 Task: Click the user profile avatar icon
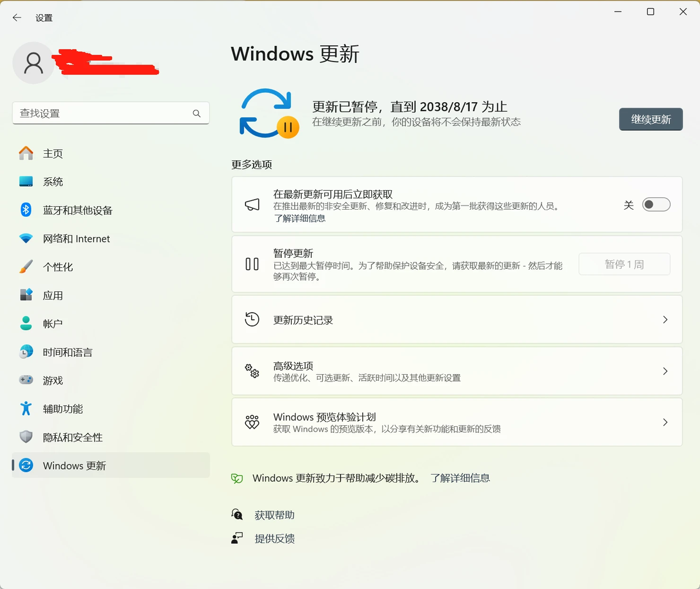pyautogui.click(x=33, y=63)
